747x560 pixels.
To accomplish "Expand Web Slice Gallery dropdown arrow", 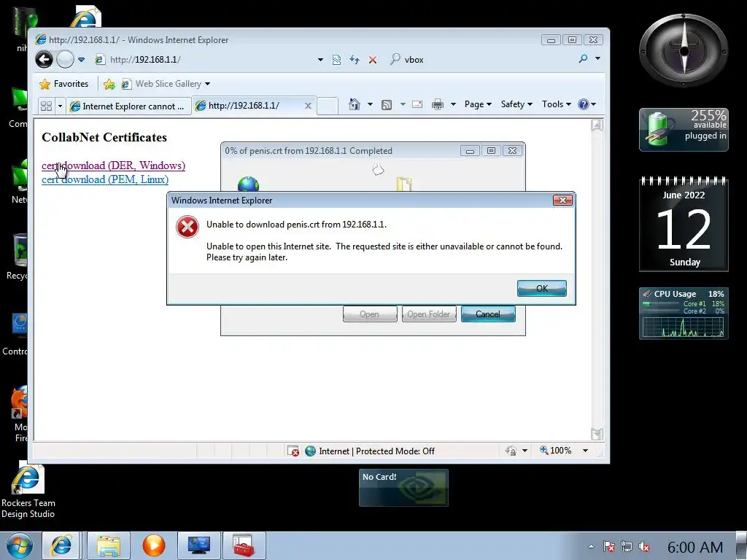I will (x=207, y=85).
